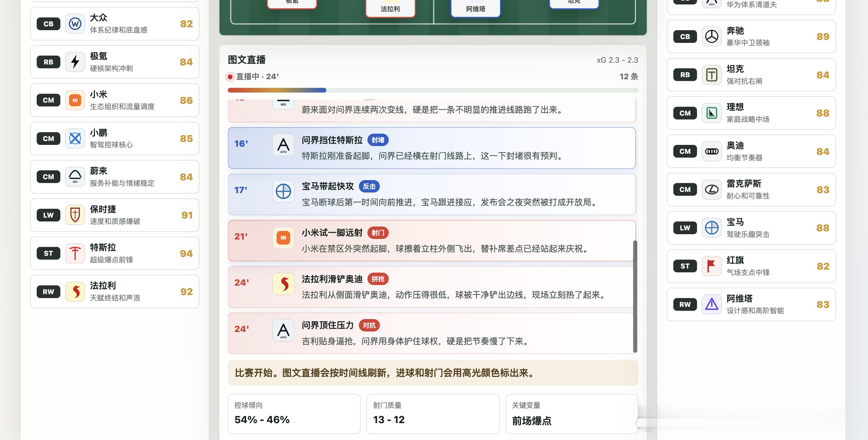The image size is (868, 440).
Task: Click the 法拉利滑铲奥迪 headline
Action: [x=332, y=279]
